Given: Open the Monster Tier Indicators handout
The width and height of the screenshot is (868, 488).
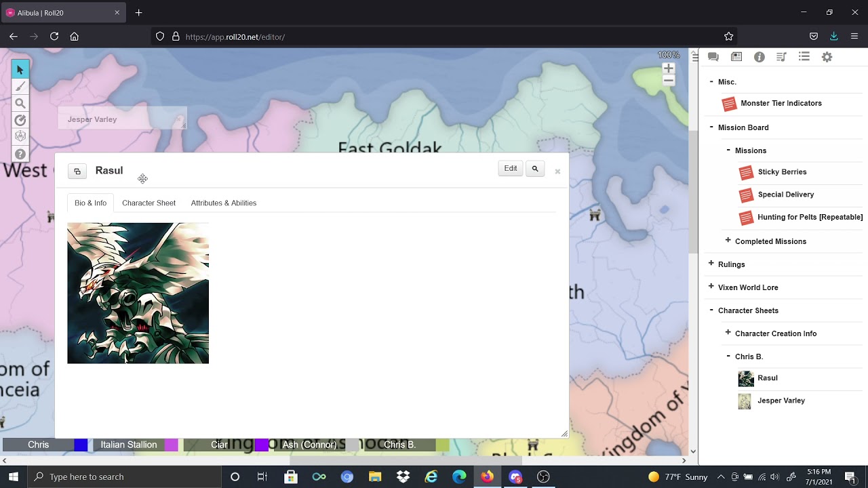Looking at the screenshot, I should [781, 104].
